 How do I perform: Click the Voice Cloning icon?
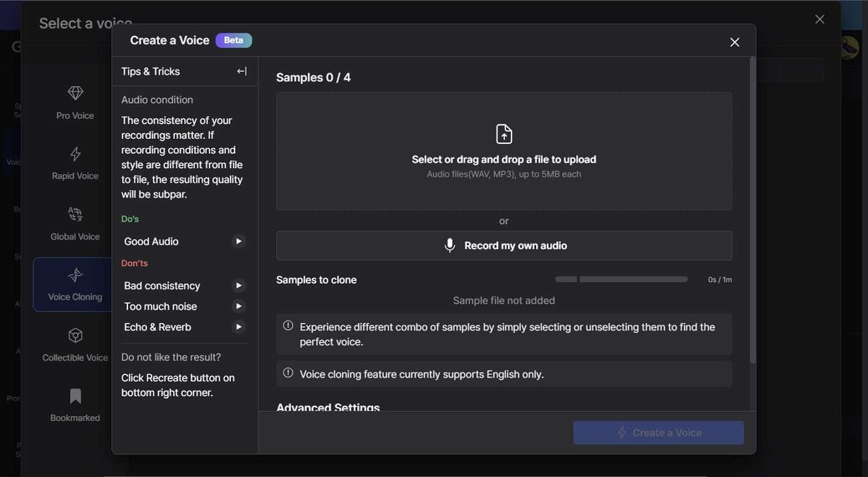coord(75,275)
